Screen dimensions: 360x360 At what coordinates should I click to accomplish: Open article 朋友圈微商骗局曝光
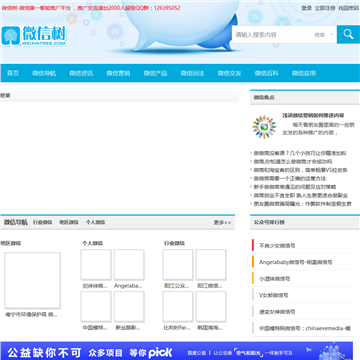click(x=302, y=204)
